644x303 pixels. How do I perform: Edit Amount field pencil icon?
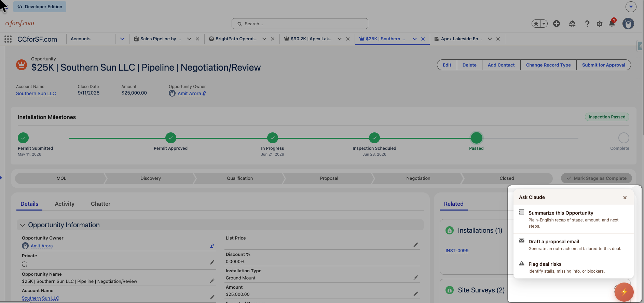point(416,294)
